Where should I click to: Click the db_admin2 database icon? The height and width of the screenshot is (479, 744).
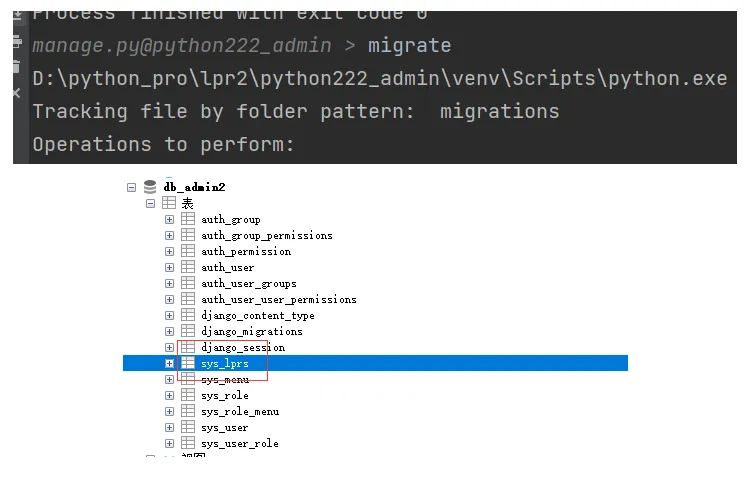(150, 187)
